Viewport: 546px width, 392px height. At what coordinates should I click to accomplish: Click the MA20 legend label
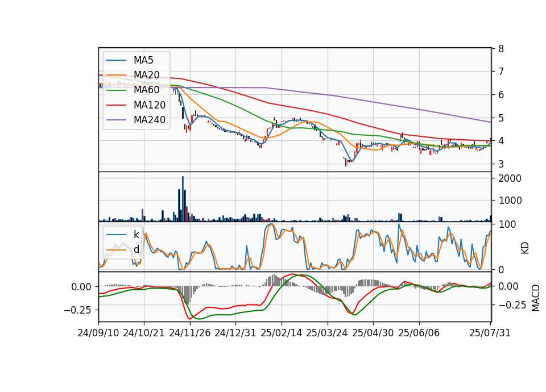146,75
